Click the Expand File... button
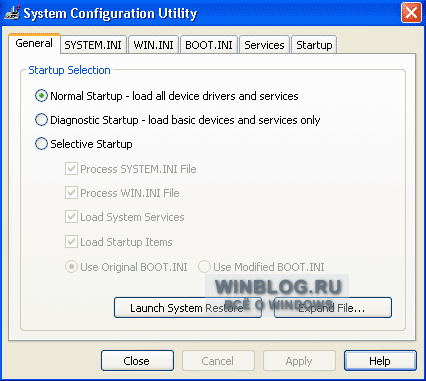Screen dimensions: 426x381 click(x=333, y=308)
